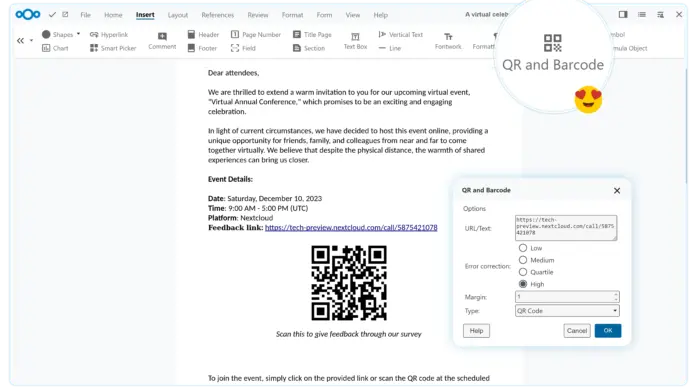Image resolution: width=695 pixels, height=391 pixels.
Task: Open the File menu
Action: (x=86, y=15)
